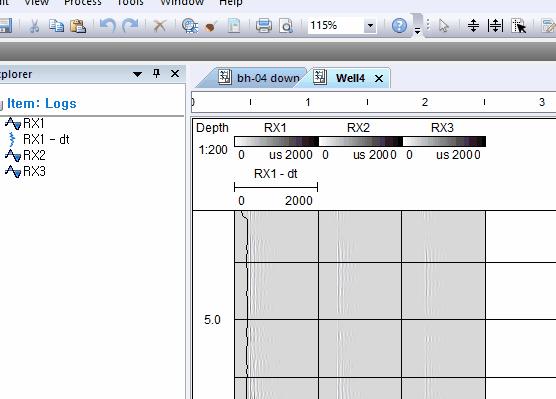Click the RX2 column header title
Screen dimensions: 556x399
[x=358, y=128]
